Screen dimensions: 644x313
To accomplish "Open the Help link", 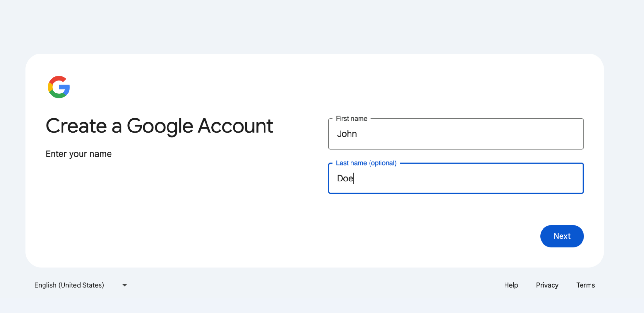I will pos(511,285).
